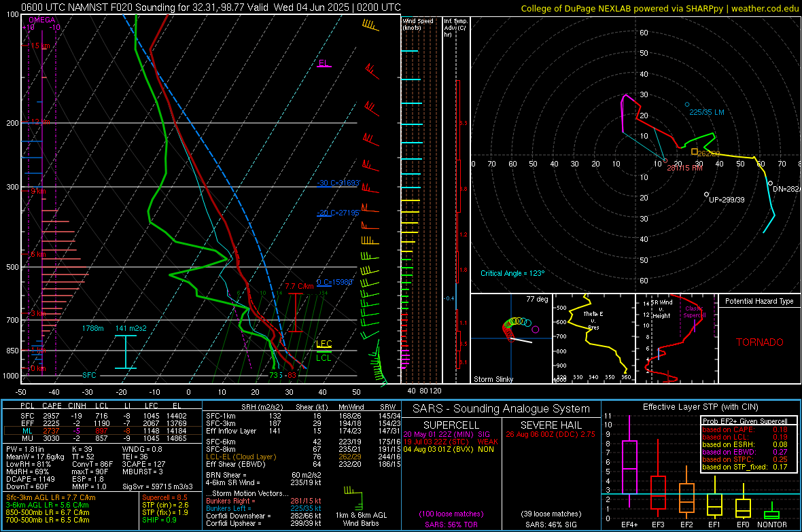Click the Effective Layer STP (with CIN) header
Screen dimensions: 802x532
(700, 407)
